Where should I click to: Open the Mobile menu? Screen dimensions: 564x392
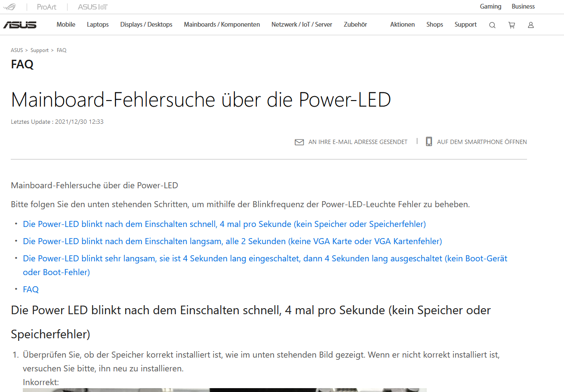coord(66,24)
